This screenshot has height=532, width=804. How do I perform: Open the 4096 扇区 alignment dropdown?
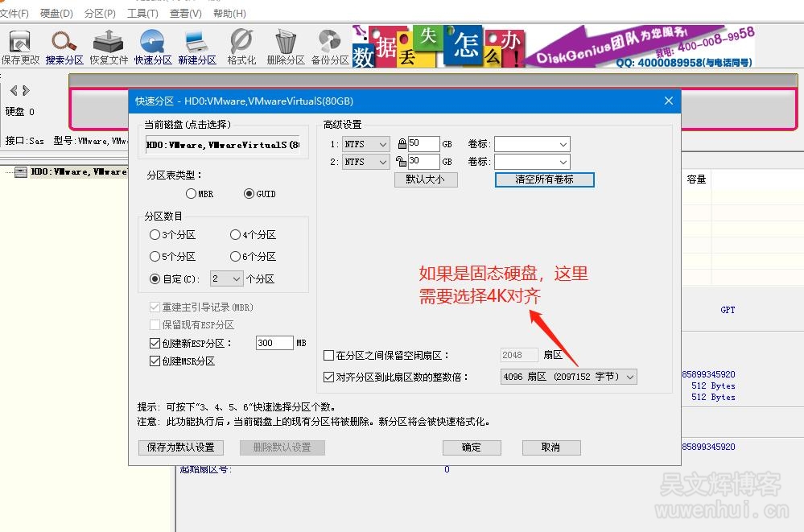pos(568,377)
